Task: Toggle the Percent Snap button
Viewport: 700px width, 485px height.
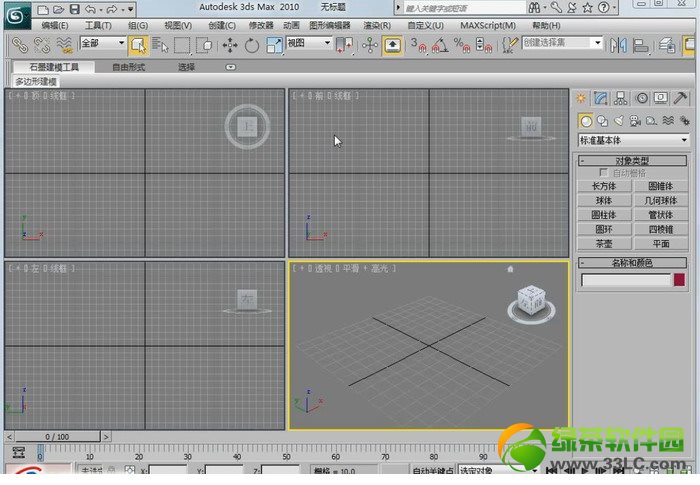Action: [462, 45]
